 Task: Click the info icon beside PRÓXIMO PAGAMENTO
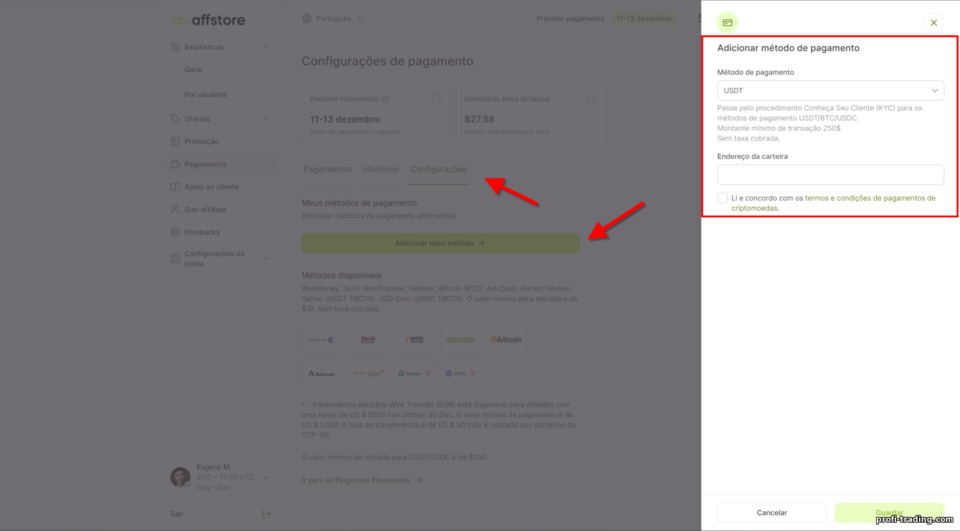coord(385,99)
